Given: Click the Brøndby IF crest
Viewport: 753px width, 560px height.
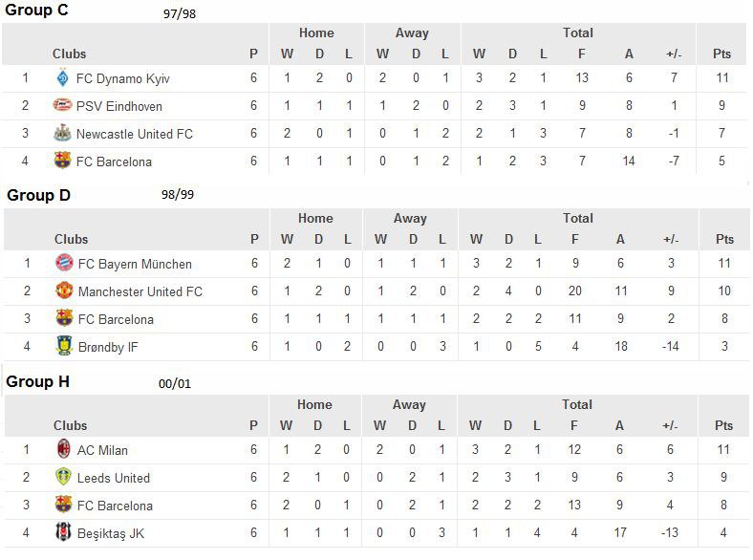Looking at the screenshot, I should (x=64, y=346).
